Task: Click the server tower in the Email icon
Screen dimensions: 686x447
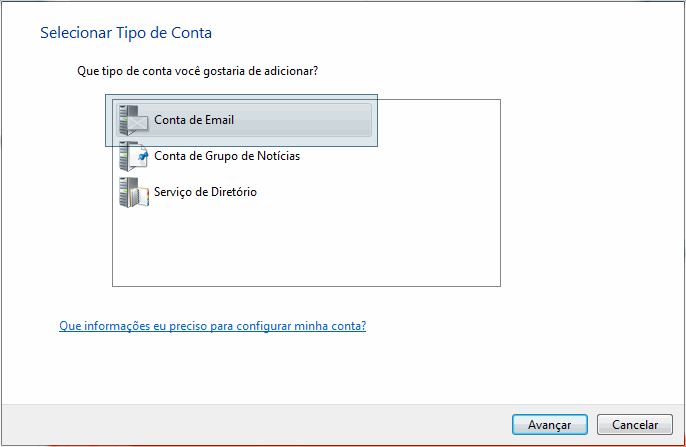Action: (126, 119)
